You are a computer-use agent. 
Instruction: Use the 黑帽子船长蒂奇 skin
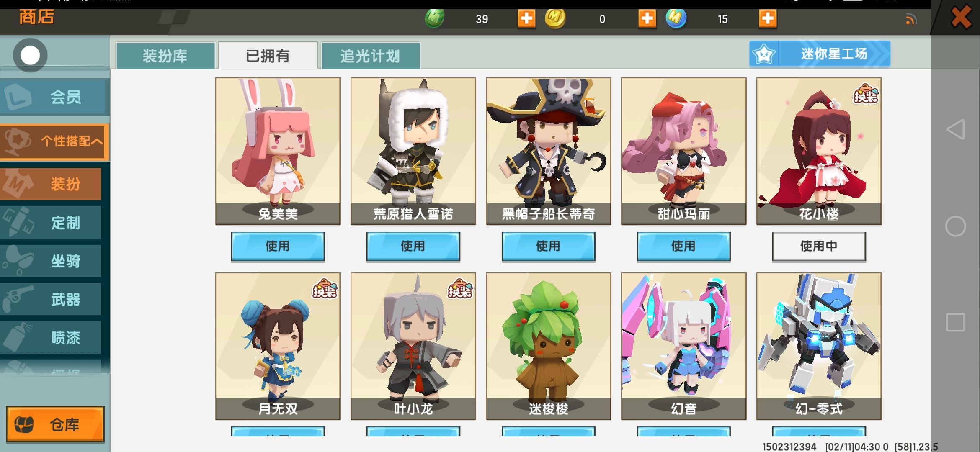(x=548, y=246)
